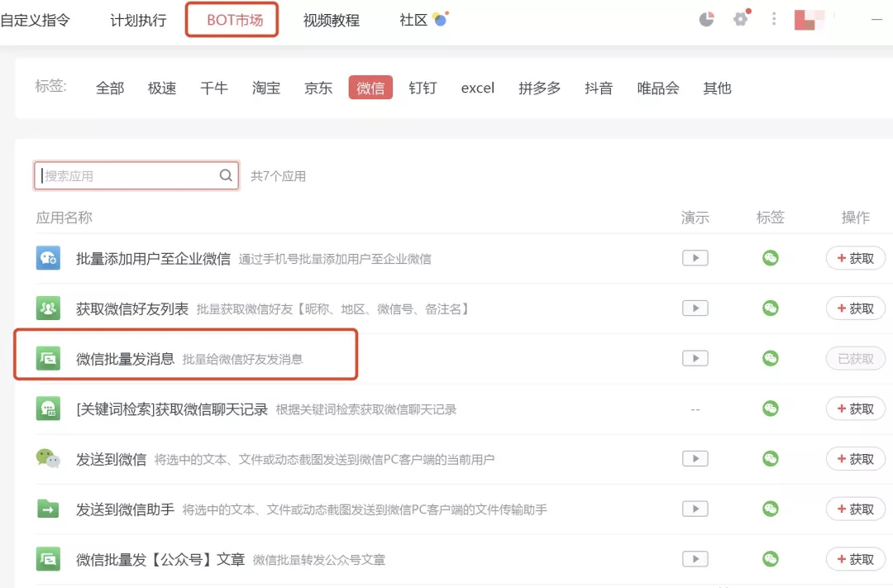This screenshot has width=893, height=588.
Task: Play demo video for 发送到微信
Action: coord(695,459)
